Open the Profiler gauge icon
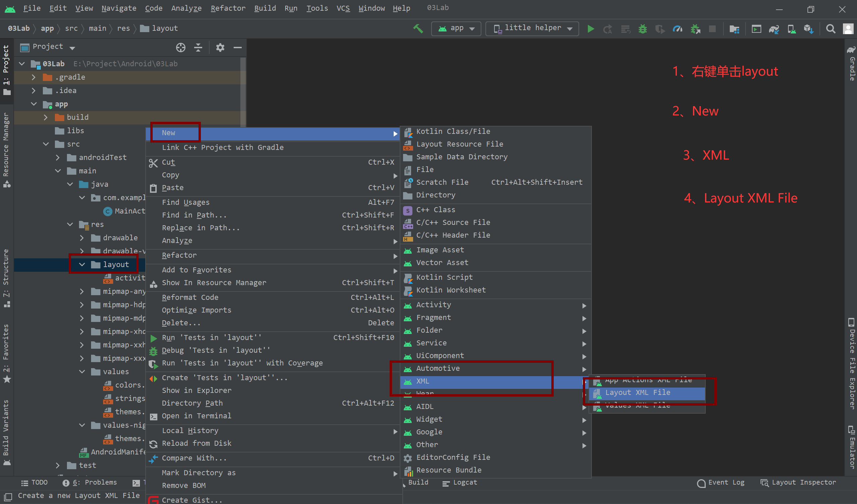The image size is (857, 504). click(x=677, y=29)
